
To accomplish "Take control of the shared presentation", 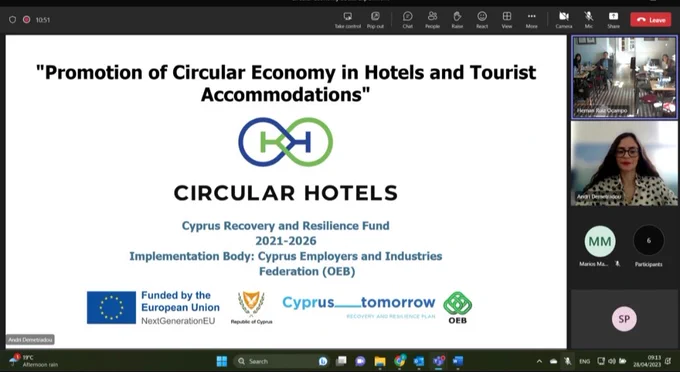I will coord(347,20).
